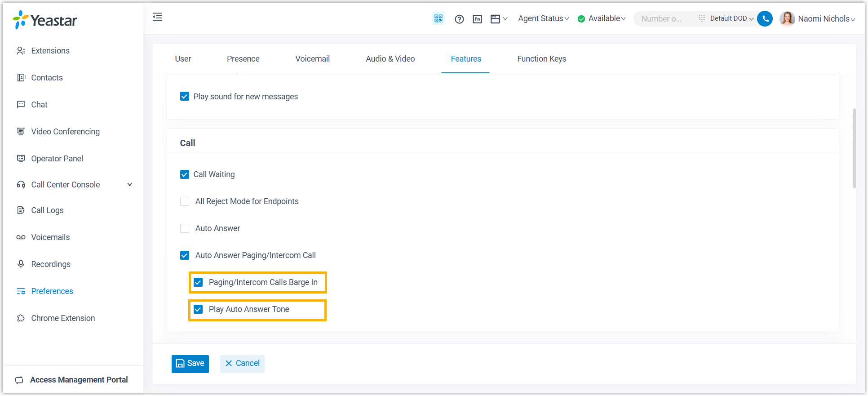Switch to the Audio & Video tab

click(x=390, y=59)
